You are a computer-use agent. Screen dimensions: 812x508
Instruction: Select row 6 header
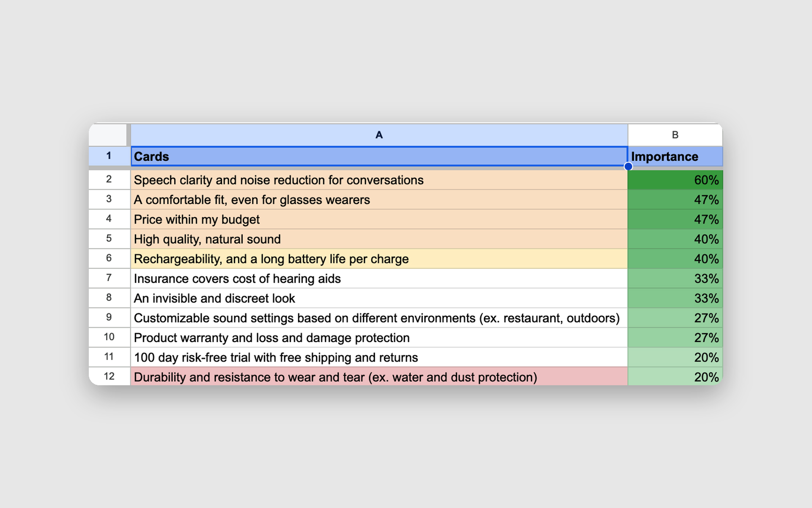tap(109, 259)
